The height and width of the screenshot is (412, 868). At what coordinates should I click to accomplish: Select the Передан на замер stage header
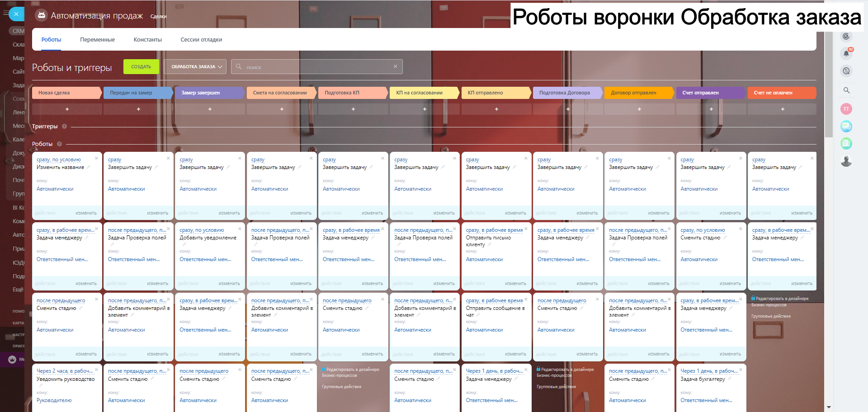pyautogui.click(x=138, y=93)
